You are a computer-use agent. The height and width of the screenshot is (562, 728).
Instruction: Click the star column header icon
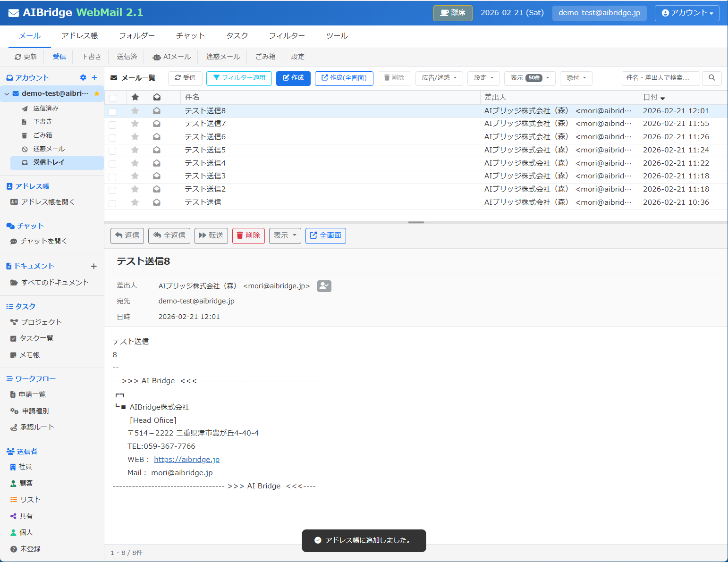(x=136, y=97)
